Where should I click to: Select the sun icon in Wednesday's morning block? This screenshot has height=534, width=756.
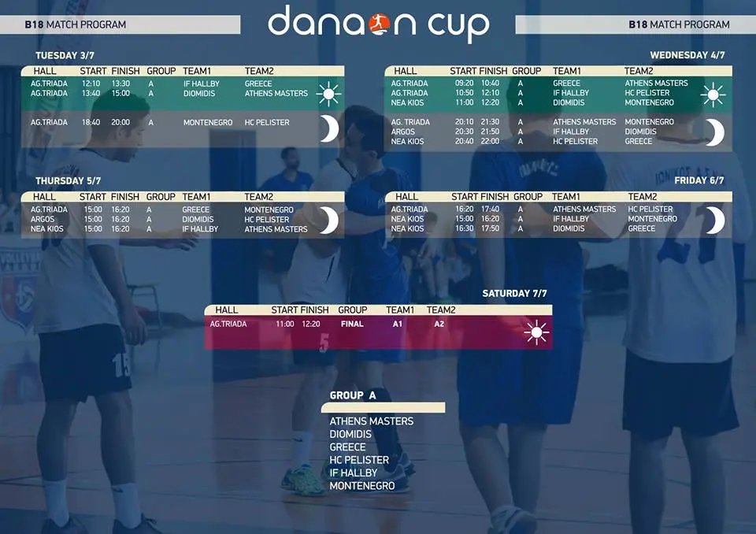(713, 94)
